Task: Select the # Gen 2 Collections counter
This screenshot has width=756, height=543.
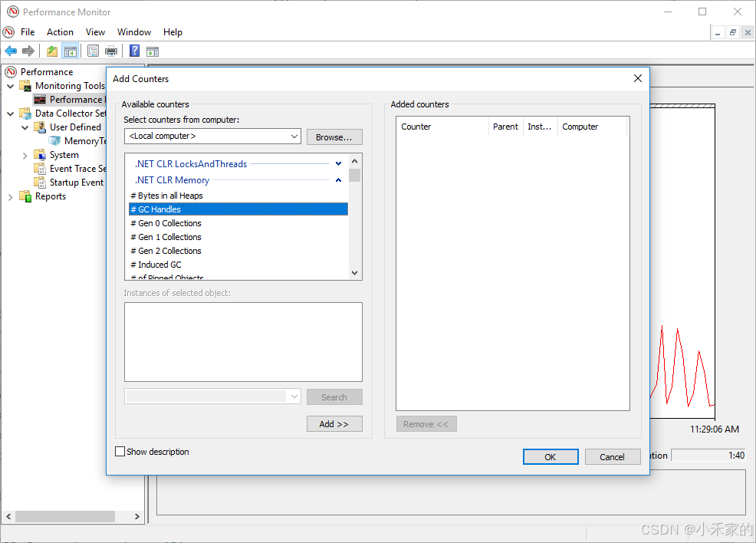Action: pyautogui.click(x=238, y=251)
